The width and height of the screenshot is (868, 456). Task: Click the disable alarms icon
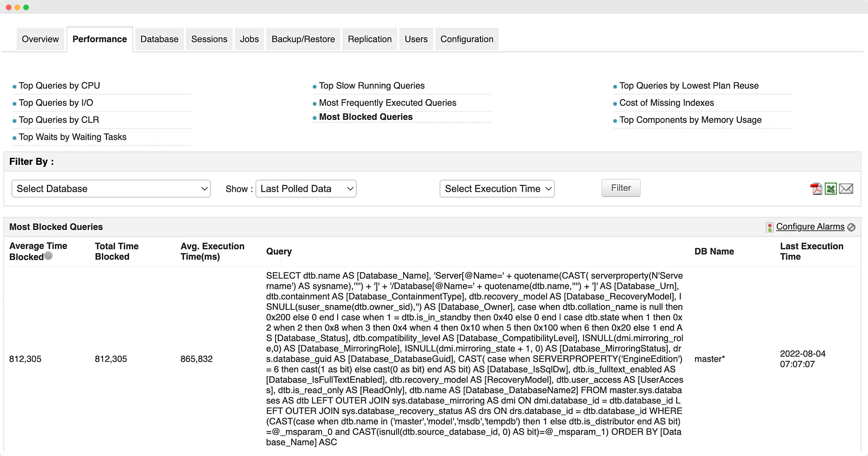point(852,226)
